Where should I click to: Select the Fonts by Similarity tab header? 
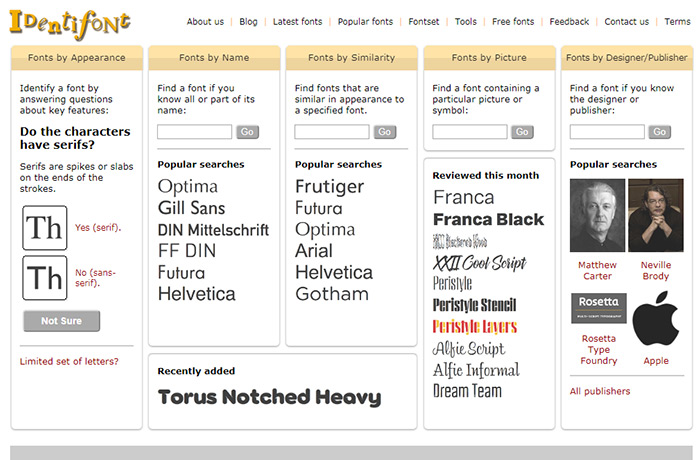352,58
